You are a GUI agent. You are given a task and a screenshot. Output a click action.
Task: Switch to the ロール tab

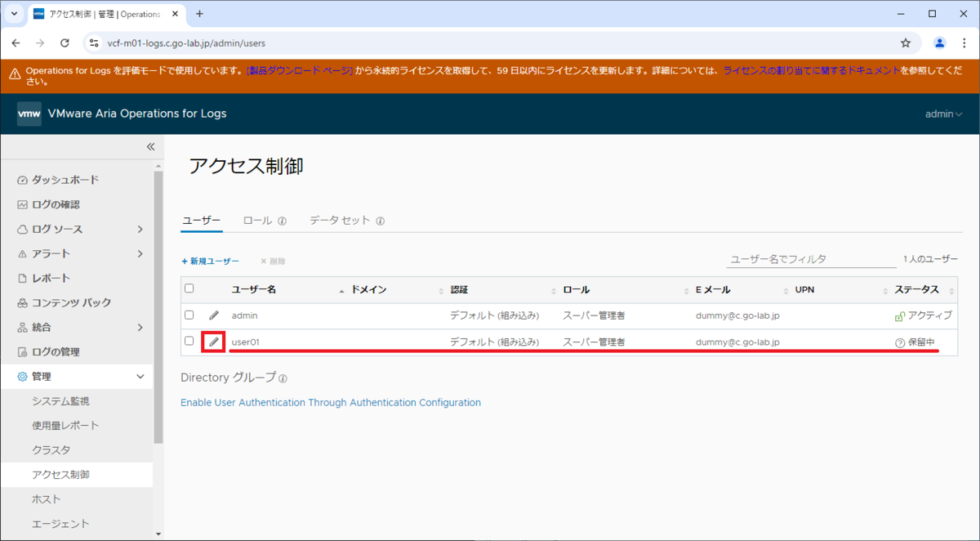tap(258, 221)
